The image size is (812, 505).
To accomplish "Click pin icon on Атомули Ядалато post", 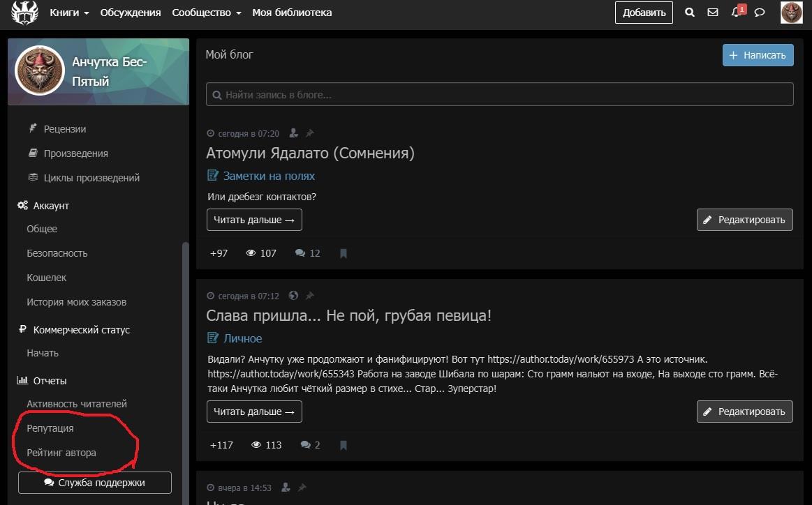I will 310,133.
